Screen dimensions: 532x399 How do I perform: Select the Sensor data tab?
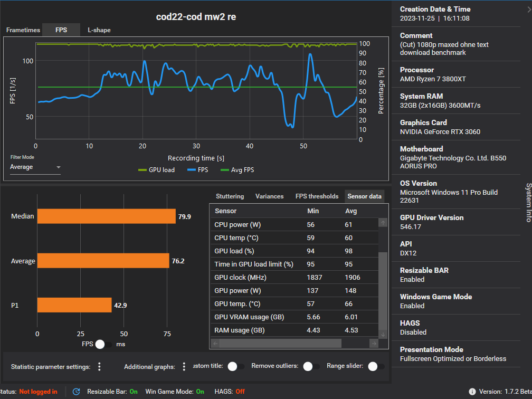(x=364, y=196)
